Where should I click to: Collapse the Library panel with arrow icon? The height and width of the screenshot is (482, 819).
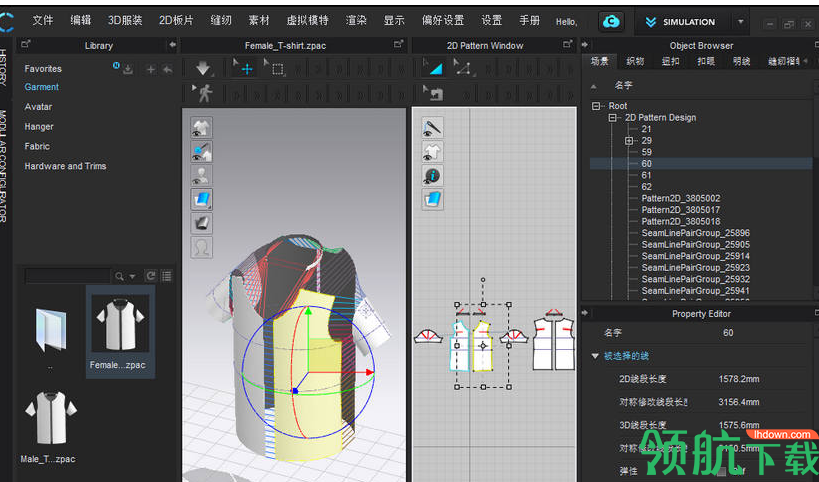172,45
